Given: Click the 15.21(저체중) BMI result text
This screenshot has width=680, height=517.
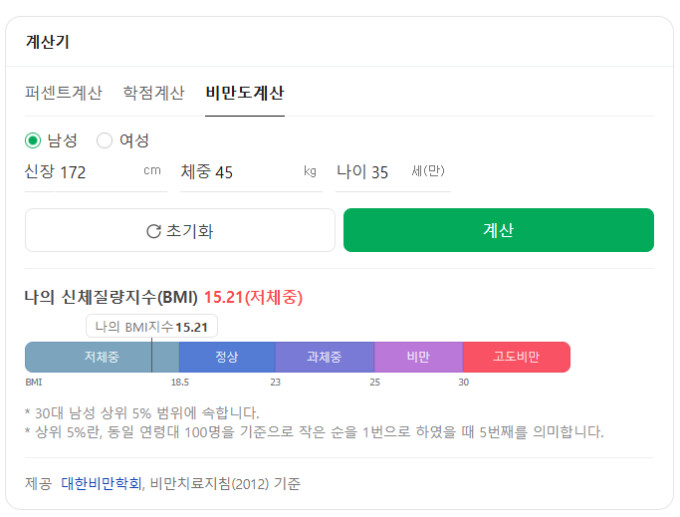Looking at the screenshot, I should (x=253, y=297).
